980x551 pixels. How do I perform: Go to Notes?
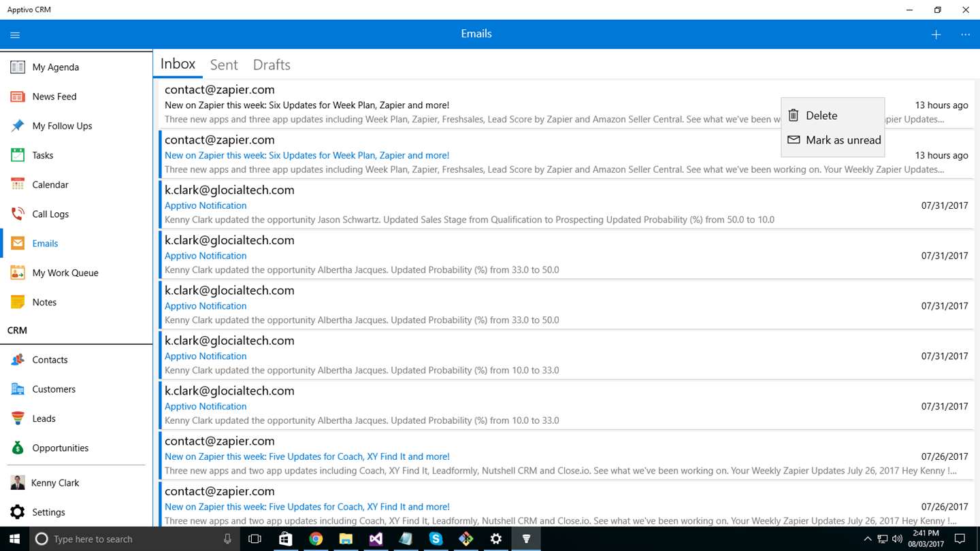pyautogui.click(x=76, y=302)
